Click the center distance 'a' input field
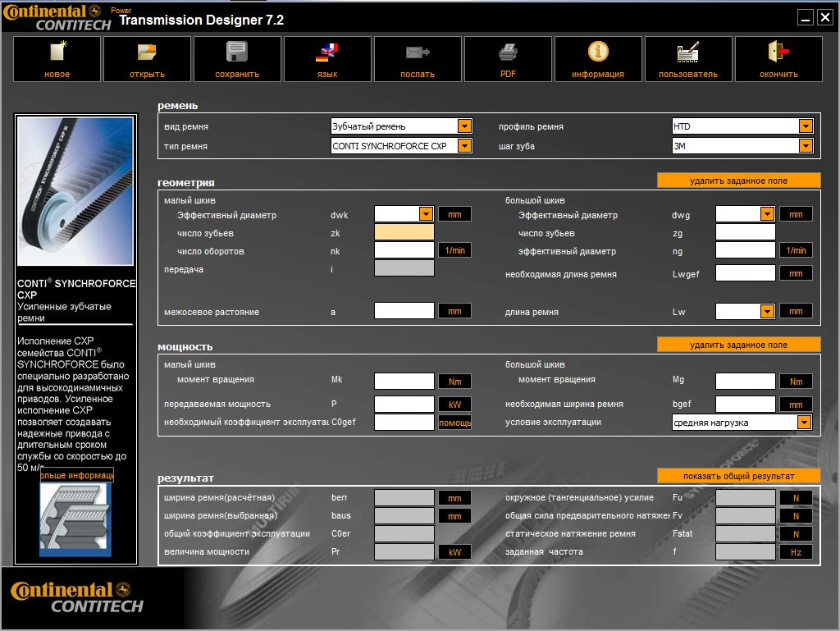Viewport: 840px width, 631px height. [404, 311]
